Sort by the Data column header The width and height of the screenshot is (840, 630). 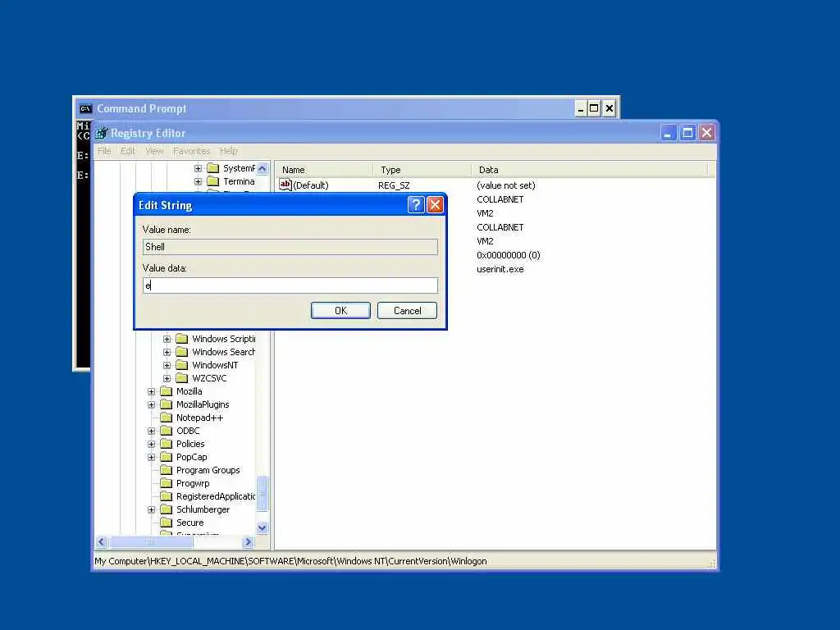coord(589,170)
